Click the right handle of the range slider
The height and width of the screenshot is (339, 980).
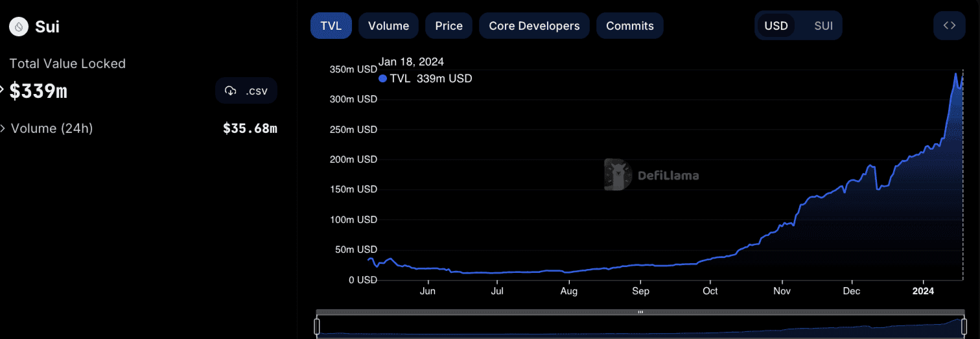[x=963, y=326]
